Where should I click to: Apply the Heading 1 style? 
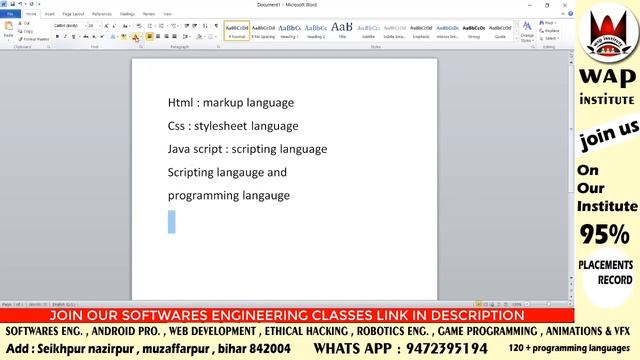[289, 31]
